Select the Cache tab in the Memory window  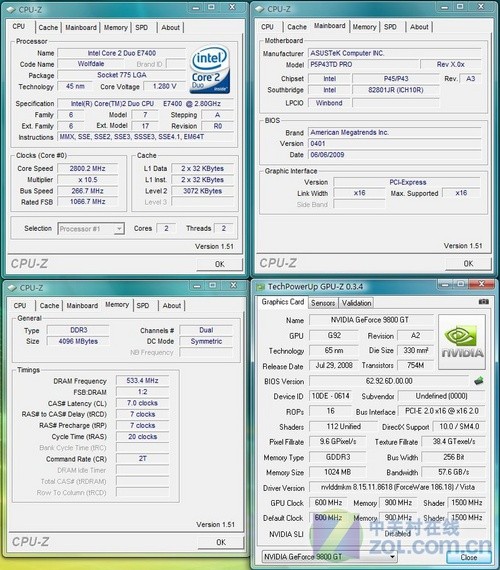click(x=49, y=306)
